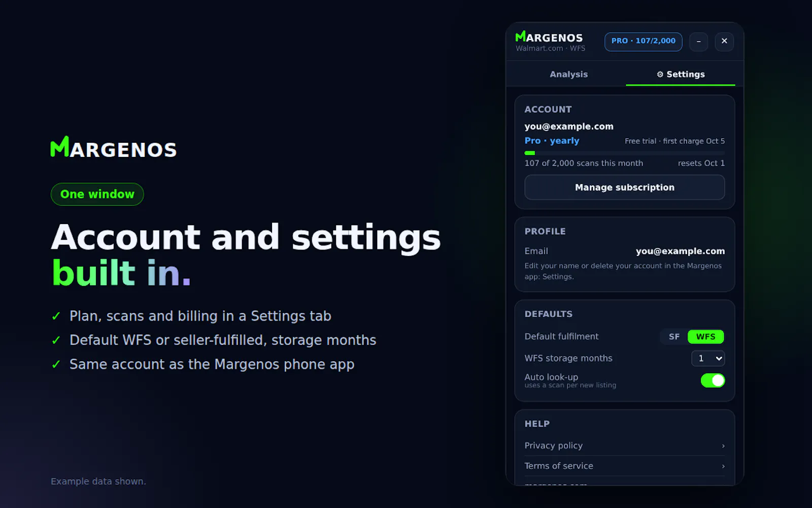Select WFS default fulfilment option
The image size is (812, 508).
click(x=705, y=337)
